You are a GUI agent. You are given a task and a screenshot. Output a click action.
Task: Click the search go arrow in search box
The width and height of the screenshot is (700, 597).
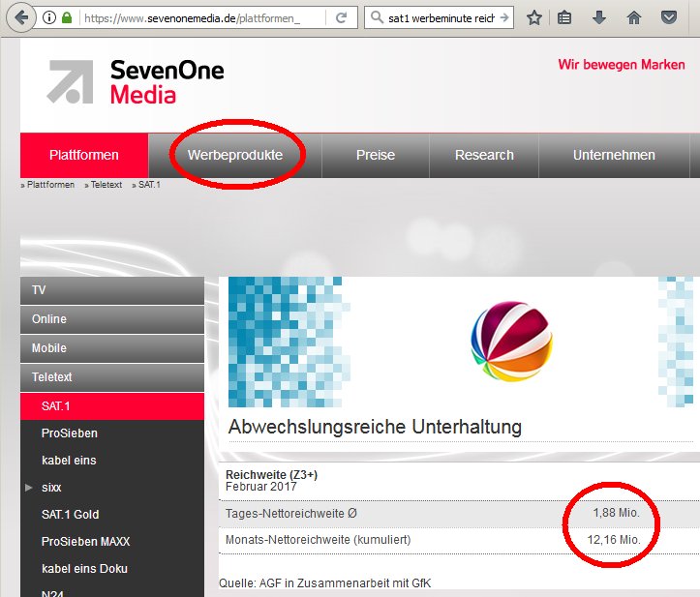coord(504,18)
